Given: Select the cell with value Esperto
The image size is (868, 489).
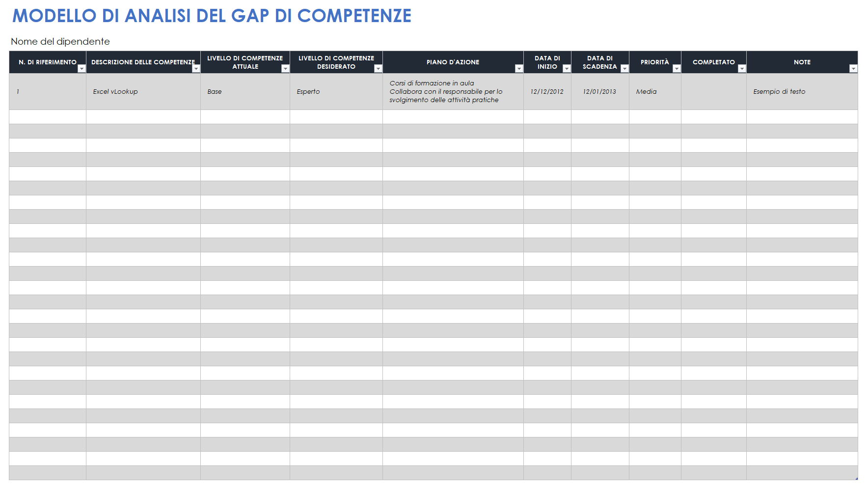Looking at the screenshot, I should tap(336, 91).
